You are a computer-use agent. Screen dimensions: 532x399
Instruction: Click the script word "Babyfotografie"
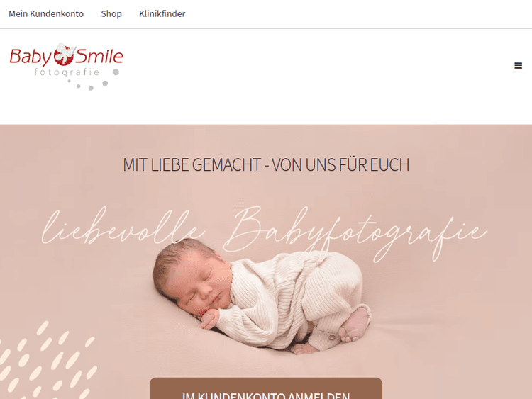pyautogui.click(x=355, y=234)
